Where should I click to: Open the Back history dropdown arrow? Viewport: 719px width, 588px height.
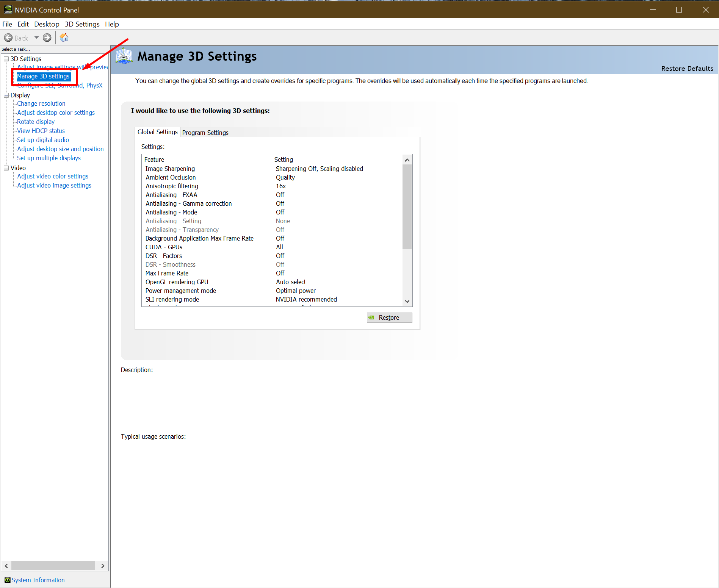point(36,38)
